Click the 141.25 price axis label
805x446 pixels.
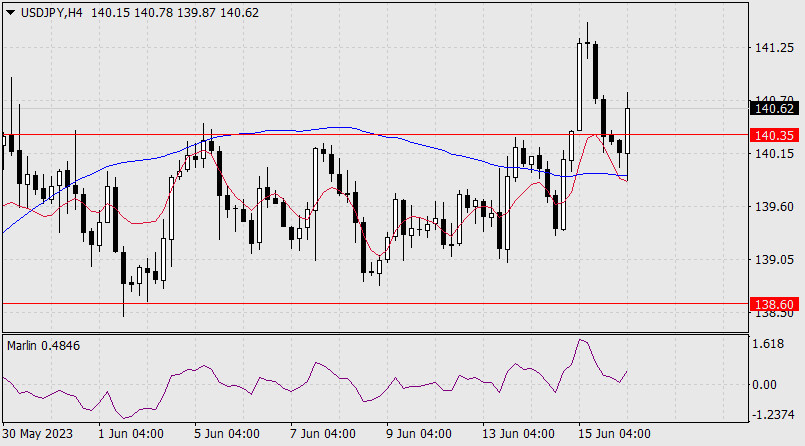click(x=774, y=47)
